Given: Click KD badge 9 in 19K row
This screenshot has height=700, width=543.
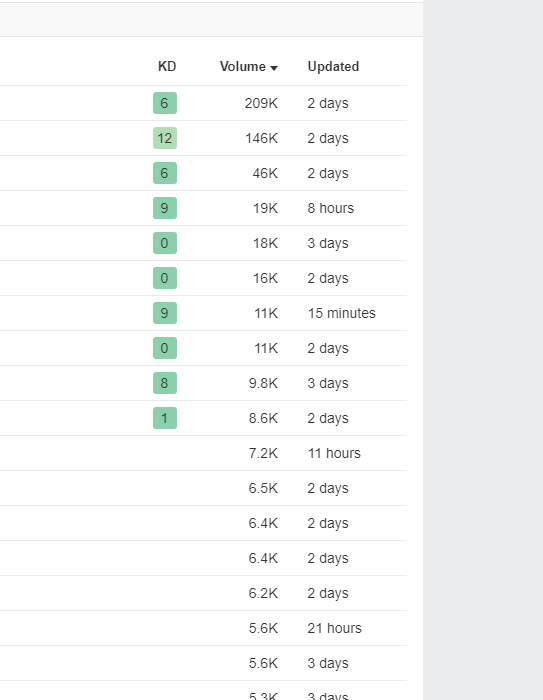Looking at the screenshot, I should pos(165,208).
